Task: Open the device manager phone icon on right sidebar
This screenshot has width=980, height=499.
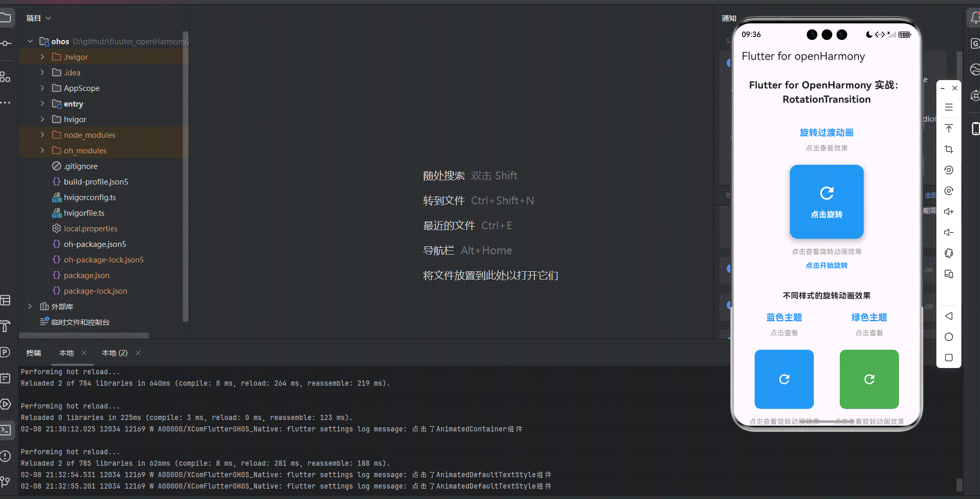Action: (x=975, y=128)
